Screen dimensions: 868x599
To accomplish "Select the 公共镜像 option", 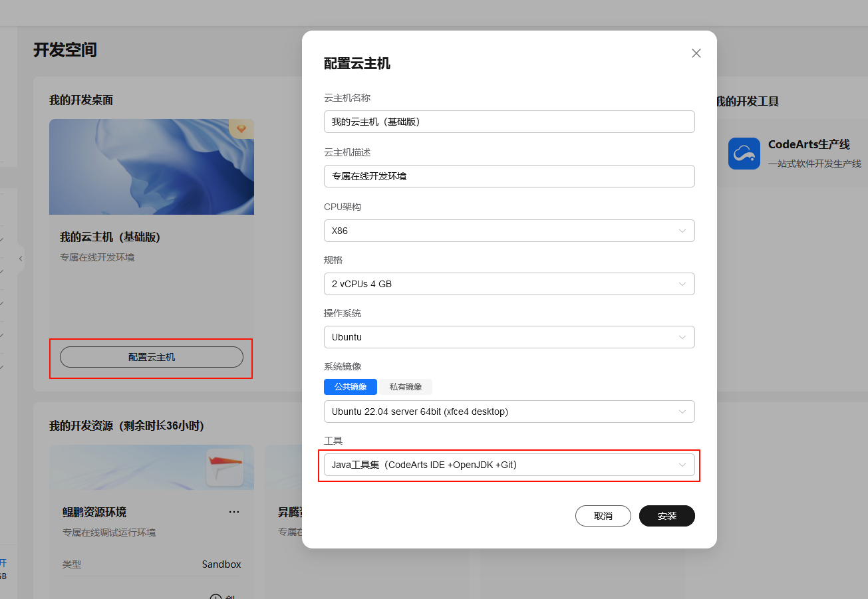I will click(351, 386).
